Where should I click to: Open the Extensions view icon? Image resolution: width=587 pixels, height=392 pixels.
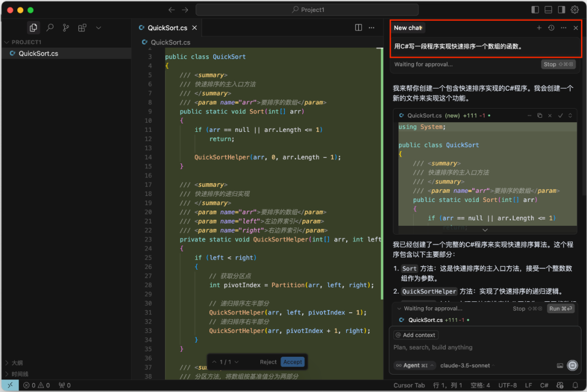tap(82, 28)
